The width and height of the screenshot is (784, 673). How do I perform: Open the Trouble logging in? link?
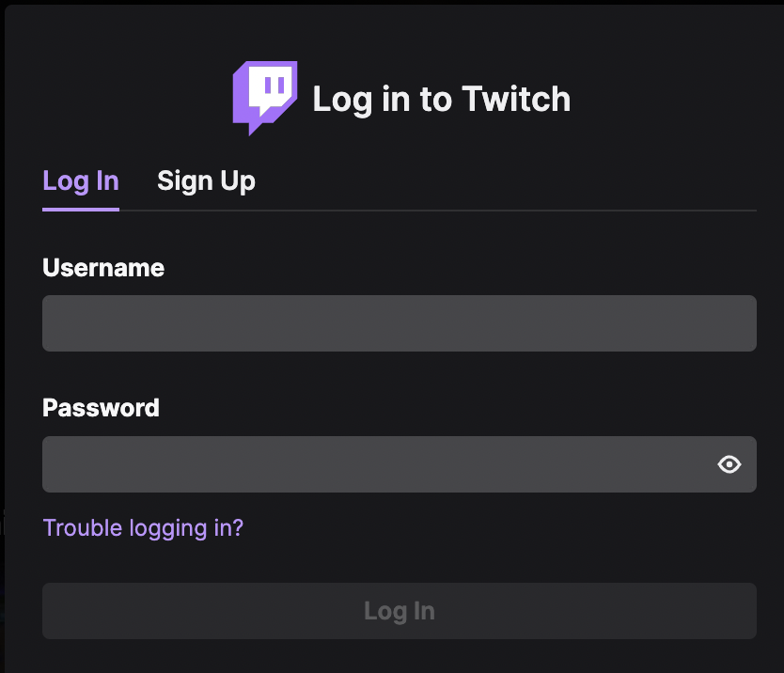(143, 528)
